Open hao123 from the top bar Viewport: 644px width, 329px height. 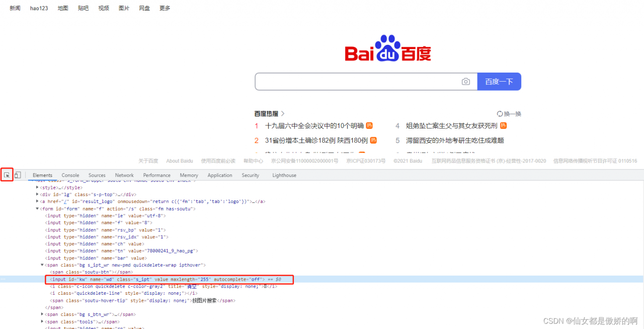(x=39, y=8)
